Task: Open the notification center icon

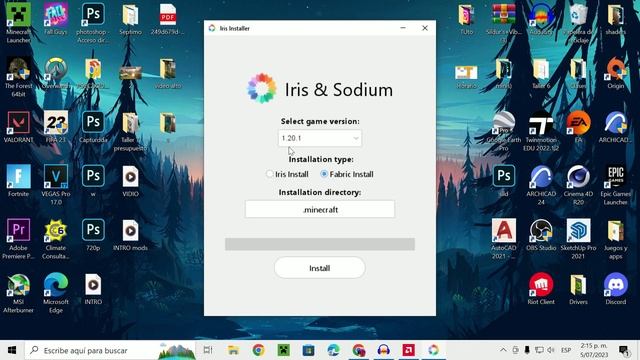Action: 623,350
